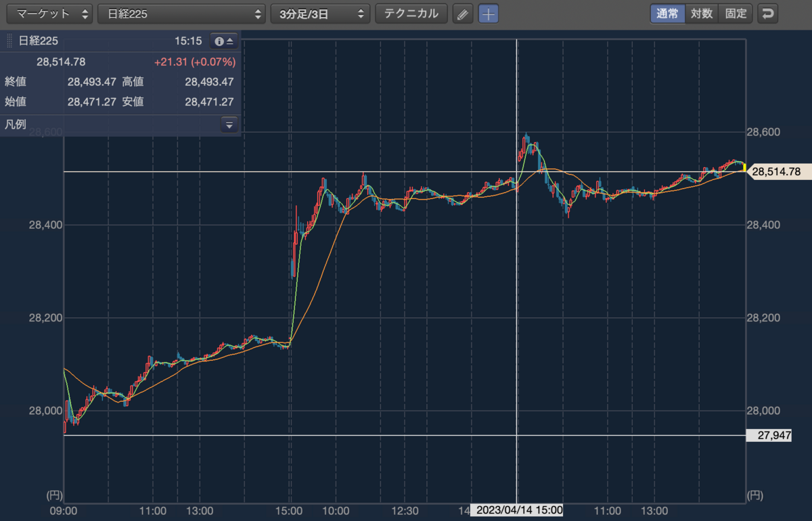The image size is (812, 521).
Task: Click the 09:00 time axis label
Action: point(63,511)
